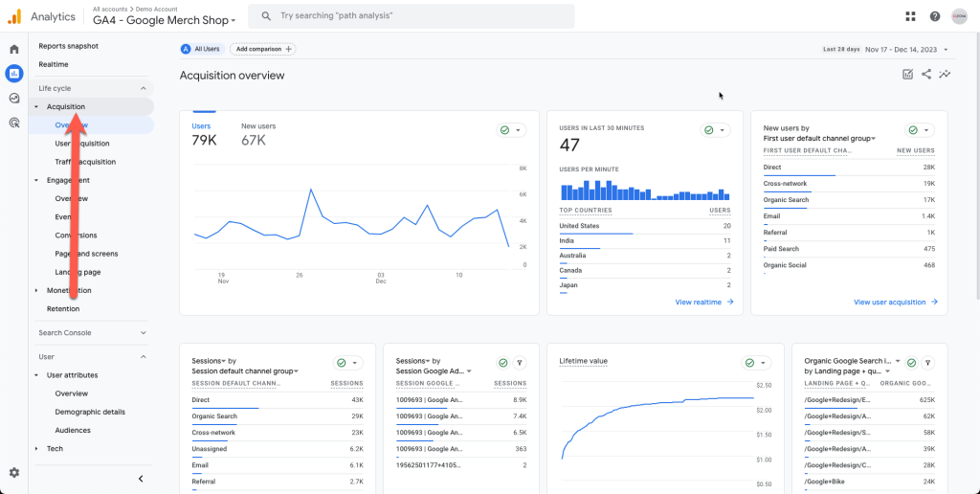Click filter icon on Organic Google Search card

[x=928, y=363]
